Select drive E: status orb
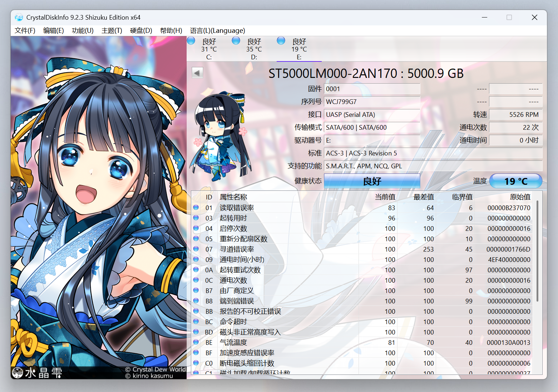Image resolution: width=558 pixels, height=392 pixels. click(x=281, y=40)
